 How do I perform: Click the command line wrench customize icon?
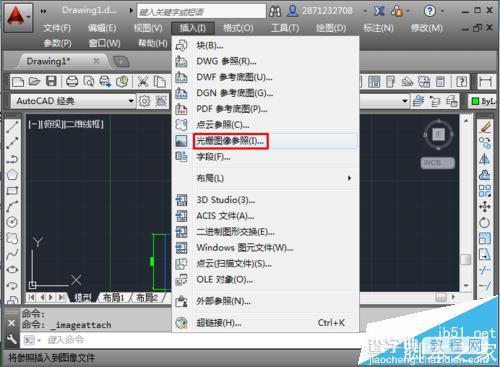click(x=12, y=340)
